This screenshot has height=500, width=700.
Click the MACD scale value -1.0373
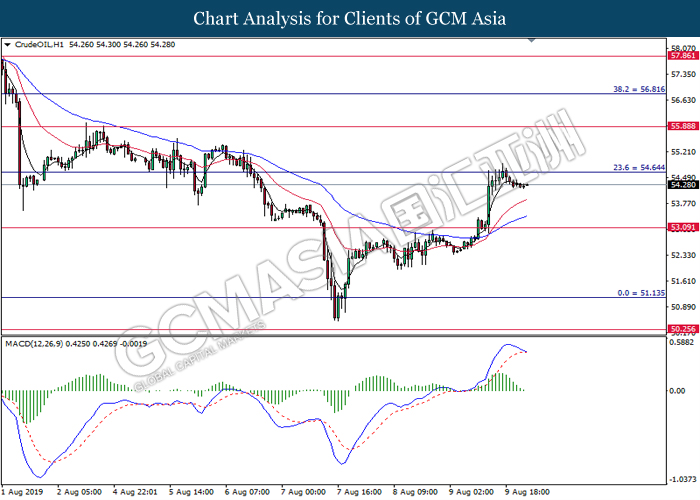(683, 479)
